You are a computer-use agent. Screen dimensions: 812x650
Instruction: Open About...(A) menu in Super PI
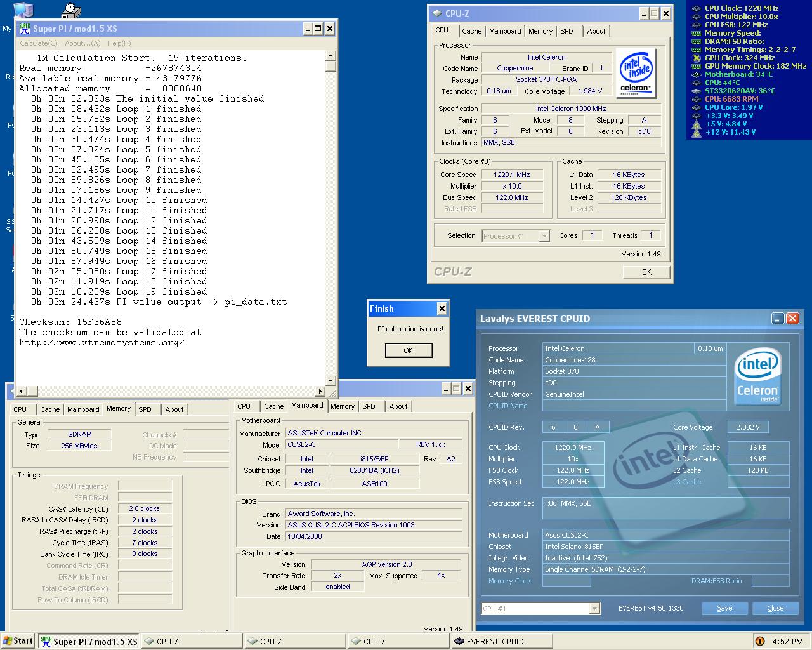point(82,43)
